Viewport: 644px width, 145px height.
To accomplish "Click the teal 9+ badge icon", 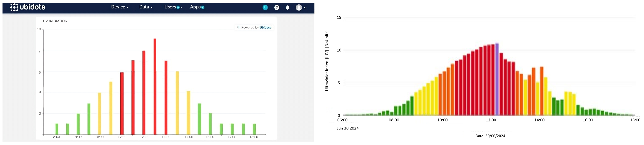I will tap(265, 8).
